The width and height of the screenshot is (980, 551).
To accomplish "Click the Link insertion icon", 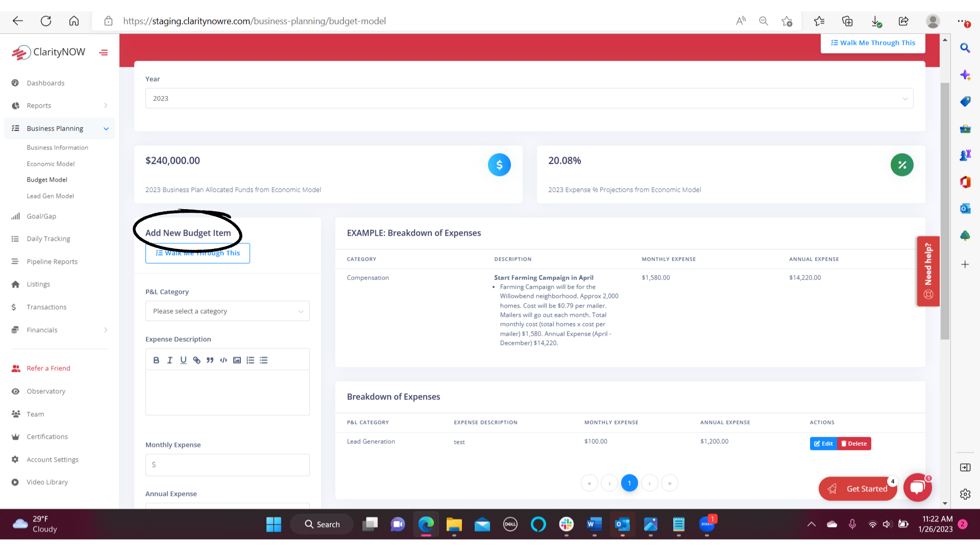I will pos(197,360).
